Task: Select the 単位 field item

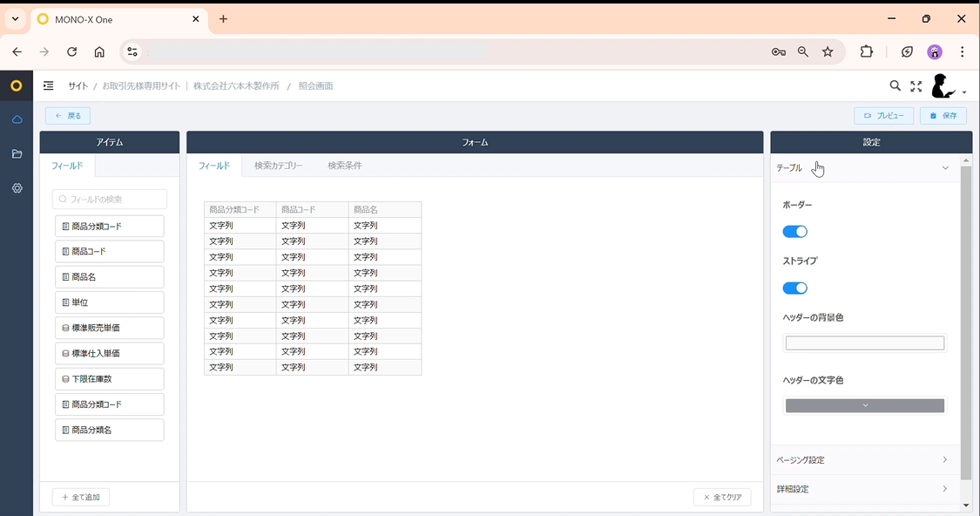Action: click(110, 302)
